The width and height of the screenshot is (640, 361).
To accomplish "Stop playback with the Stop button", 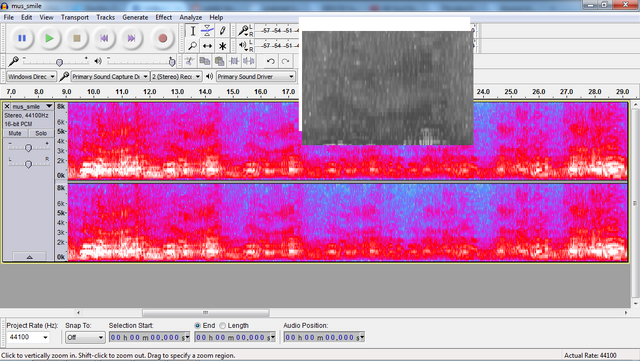I will (77, 38).
